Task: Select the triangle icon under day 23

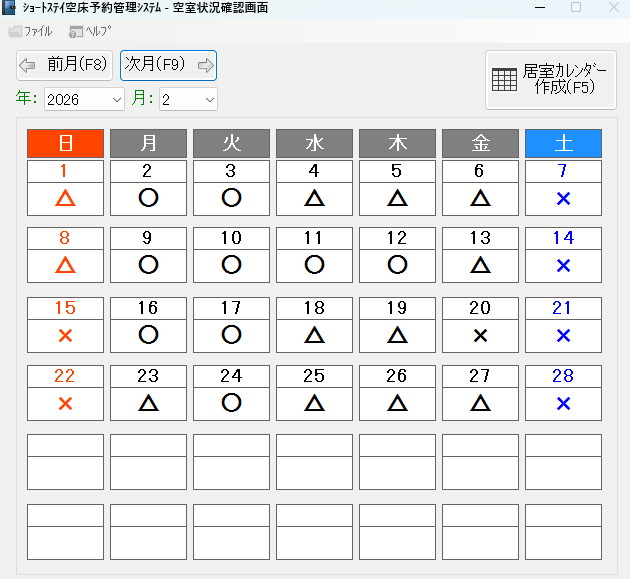Action: tap(148, 403)
